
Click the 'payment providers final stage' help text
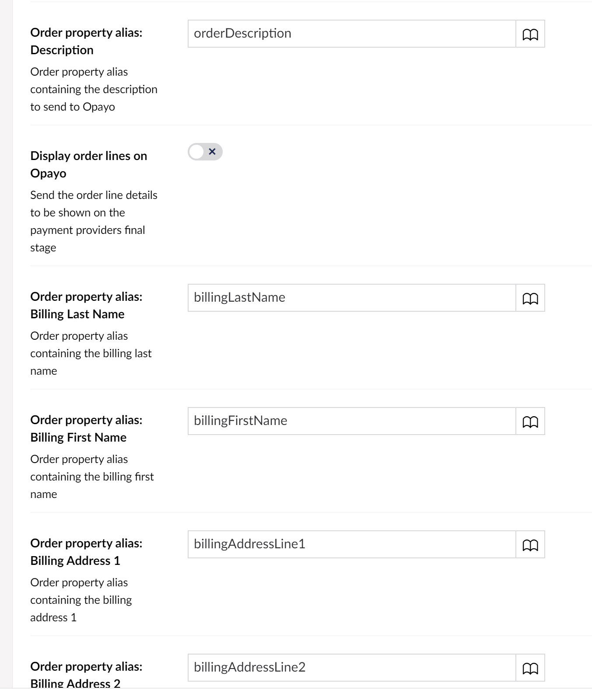pyautogui.click(x=88, y=239)
